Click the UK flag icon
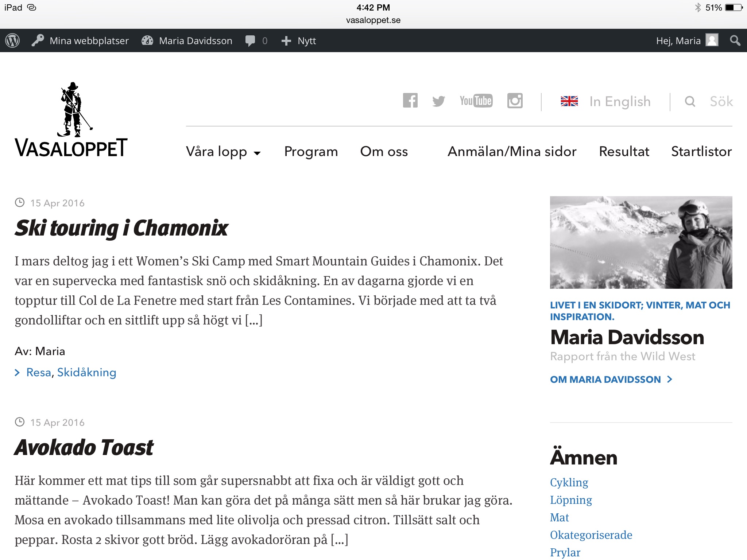This screenshot has width=747, height=560. coord(569,101)
